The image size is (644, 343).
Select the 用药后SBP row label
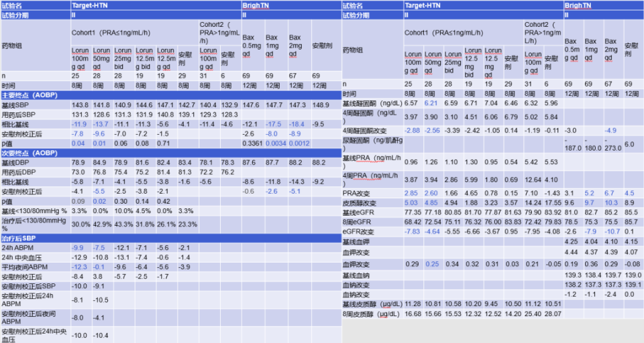coord(18,115)
